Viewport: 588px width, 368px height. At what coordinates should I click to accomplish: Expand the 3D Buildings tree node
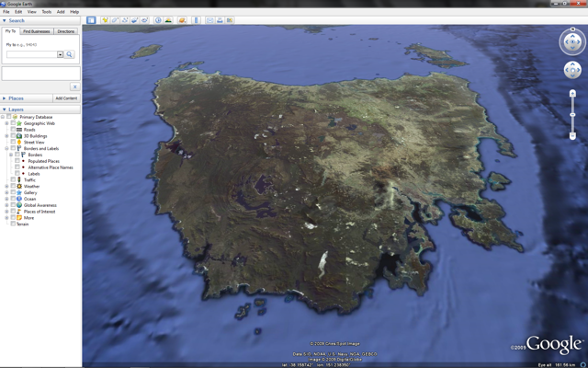6,136
